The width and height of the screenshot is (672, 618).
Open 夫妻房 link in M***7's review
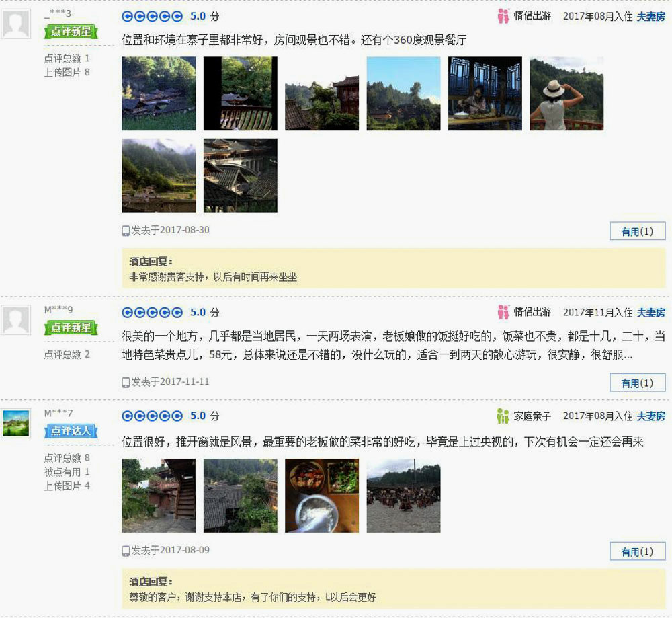click(650, 416)
